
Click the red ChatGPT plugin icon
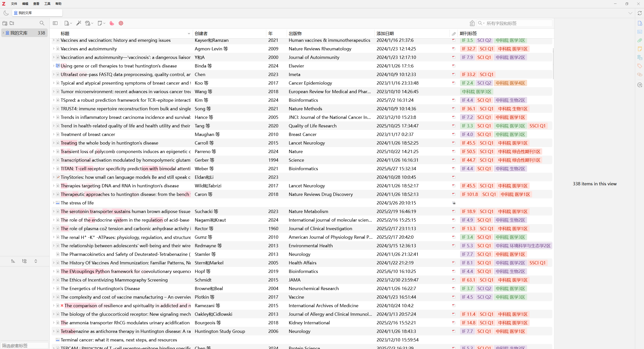click(x=121, y=23)
